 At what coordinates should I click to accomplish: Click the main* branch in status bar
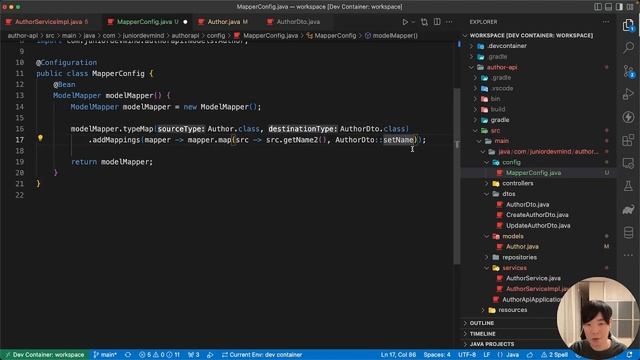pos(105,355)
